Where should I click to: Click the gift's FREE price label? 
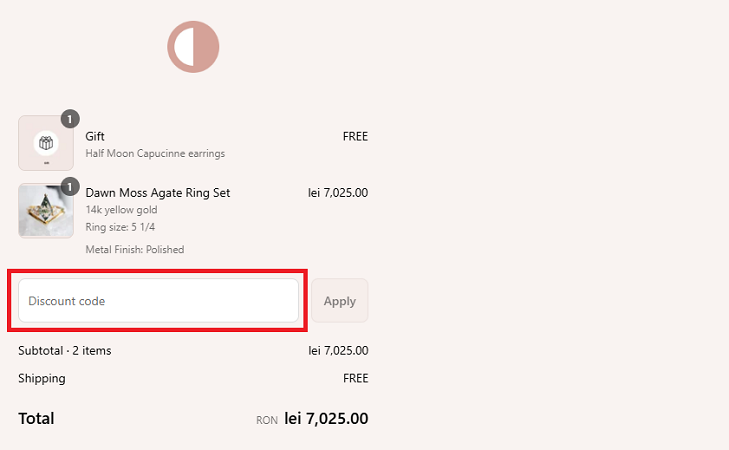click(355, 136)
